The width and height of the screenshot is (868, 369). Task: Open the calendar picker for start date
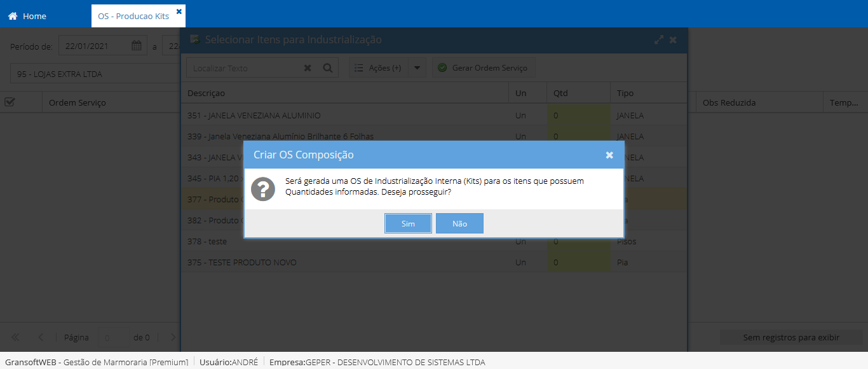[x=137, y=46]
